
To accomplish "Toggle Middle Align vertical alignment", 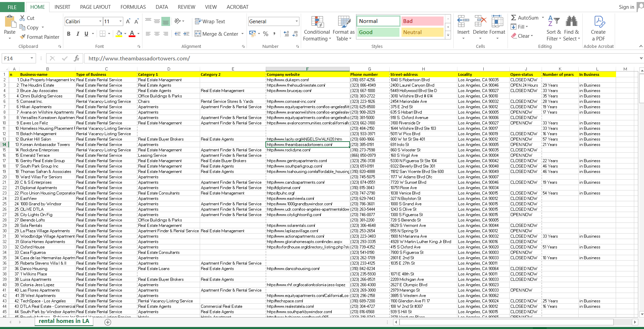I will (x=157, y=21).
